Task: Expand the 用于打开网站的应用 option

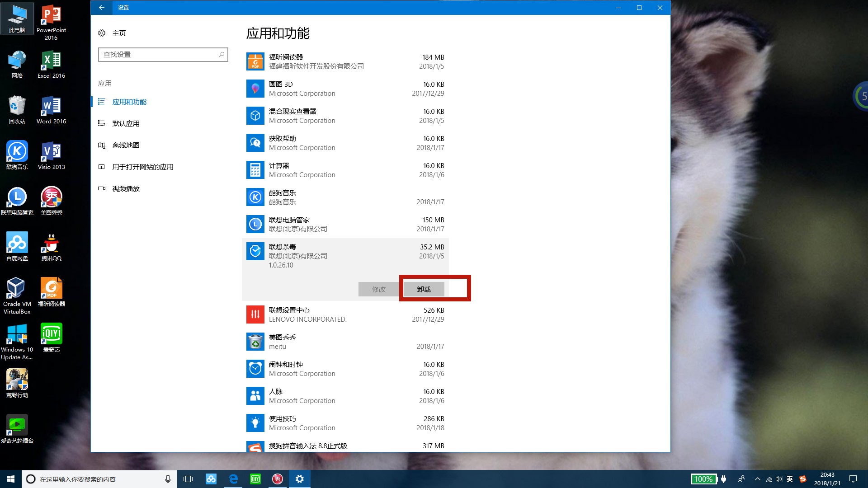Action: (143, 166)
